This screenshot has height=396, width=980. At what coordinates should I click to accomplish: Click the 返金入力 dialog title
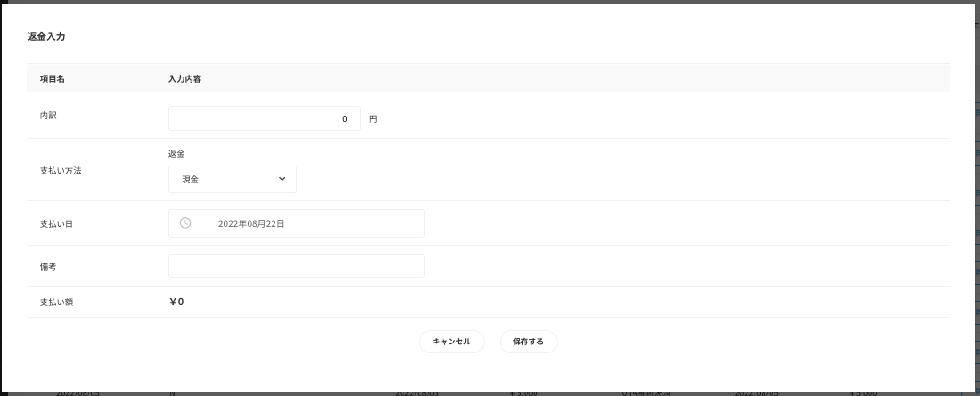click(46, 37)
